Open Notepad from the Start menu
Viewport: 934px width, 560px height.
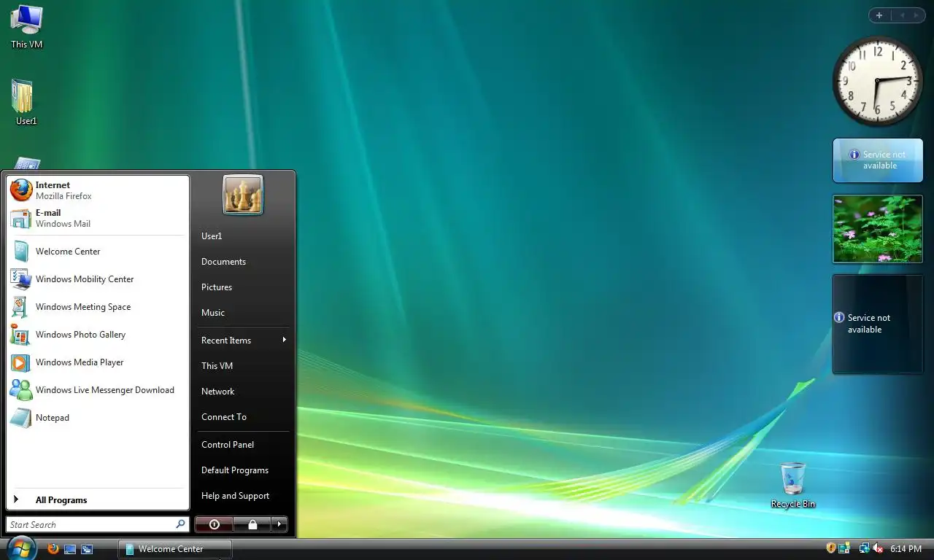coord(98,418)
